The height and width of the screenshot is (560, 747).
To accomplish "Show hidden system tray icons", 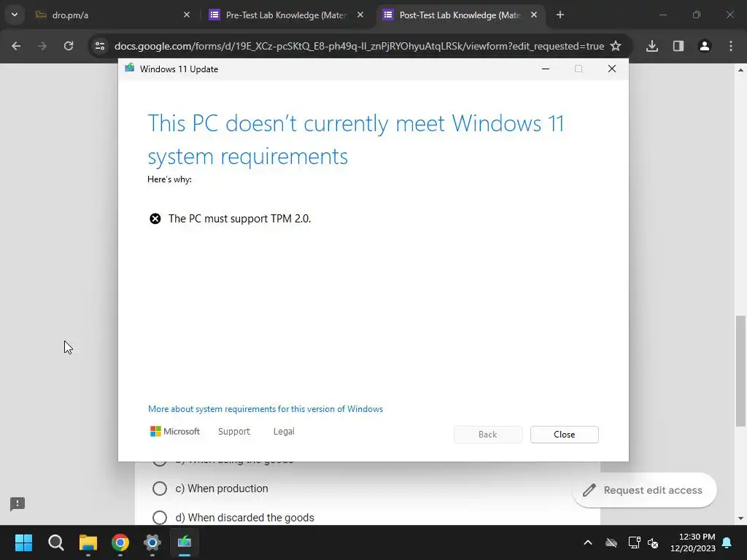I will click(x=588, y=542).
